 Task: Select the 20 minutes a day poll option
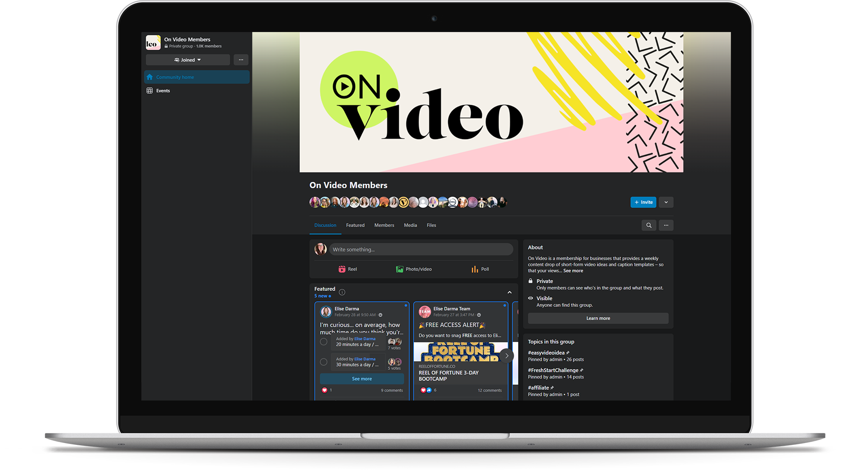[324, 342]
